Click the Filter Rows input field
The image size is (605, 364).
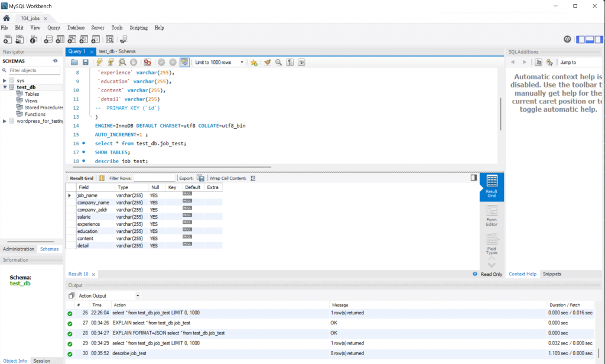click(x=154, y=178)
